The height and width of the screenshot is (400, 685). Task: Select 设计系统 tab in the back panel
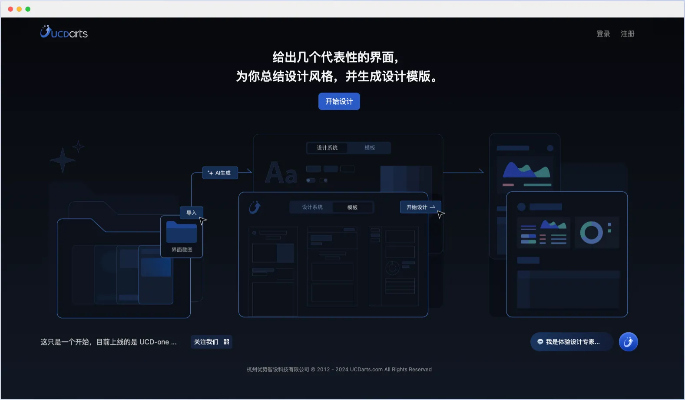328,147
